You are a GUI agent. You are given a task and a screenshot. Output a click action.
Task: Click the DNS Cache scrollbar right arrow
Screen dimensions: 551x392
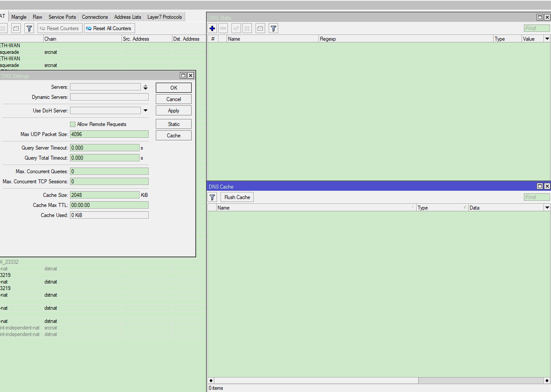tap(547, 381)
